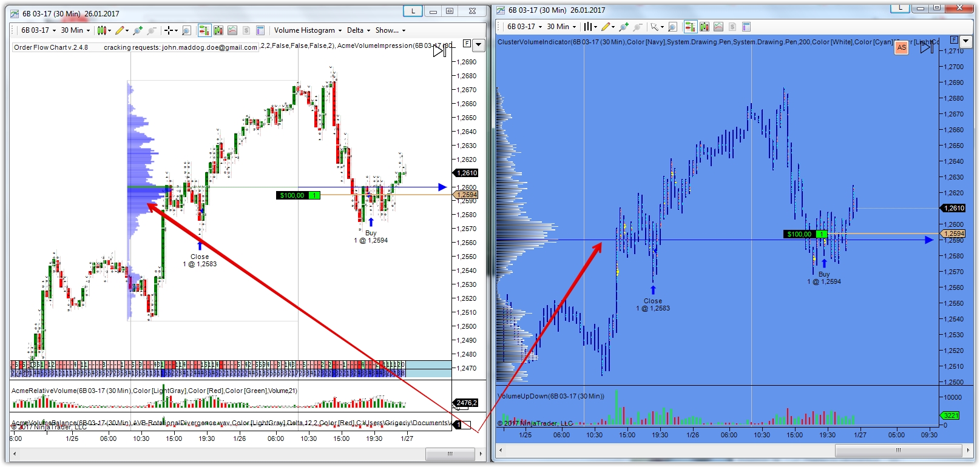Open chart Properties icon in right chart toolbar
Screen dimensions: 980x467
click(746, 27)
